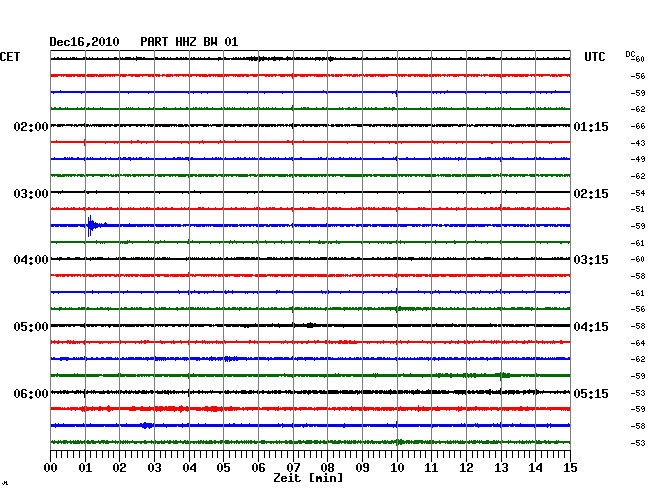Screen dimensions: 650x494
Task: Click the Dec16,2010 date label
Action: point(84,41)
